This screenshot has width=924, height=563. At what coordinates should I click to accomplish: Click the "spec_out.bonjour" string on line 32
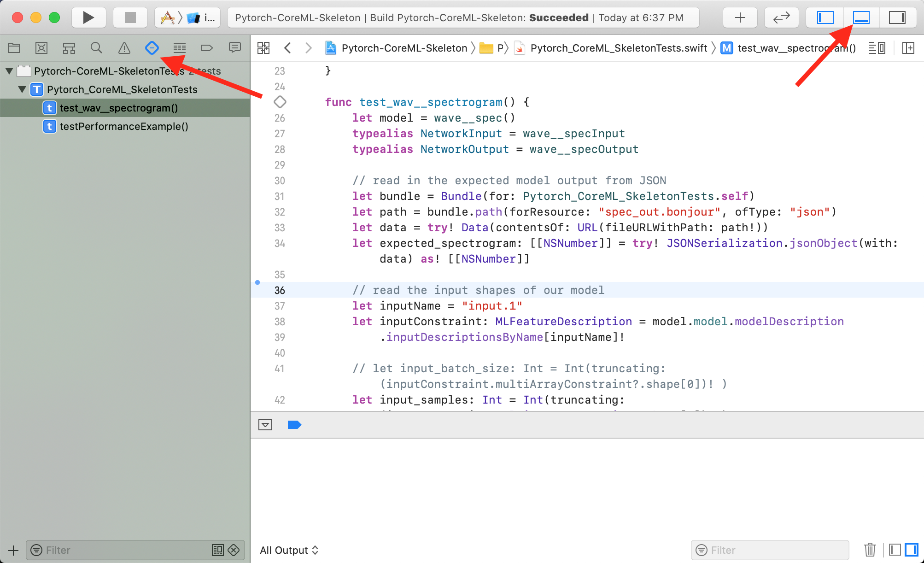659,212
